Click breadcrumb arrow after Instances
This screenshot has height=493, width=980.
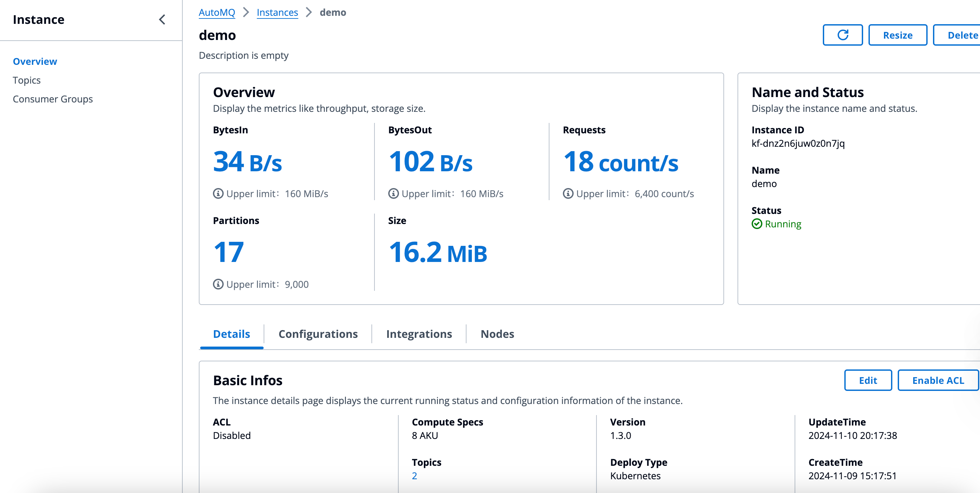point(309,12)
